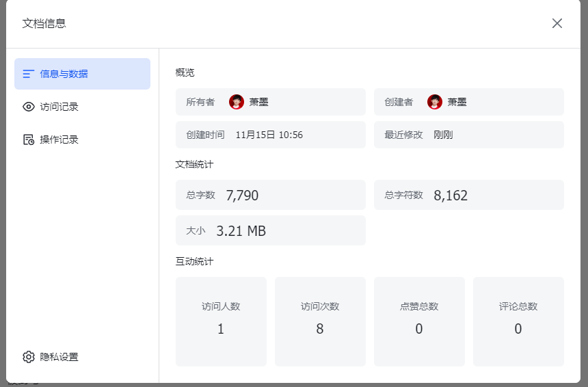Open 隐私设置 at the sidebar bottom
Screen dimensions: 588x387
tap(59, 357)
